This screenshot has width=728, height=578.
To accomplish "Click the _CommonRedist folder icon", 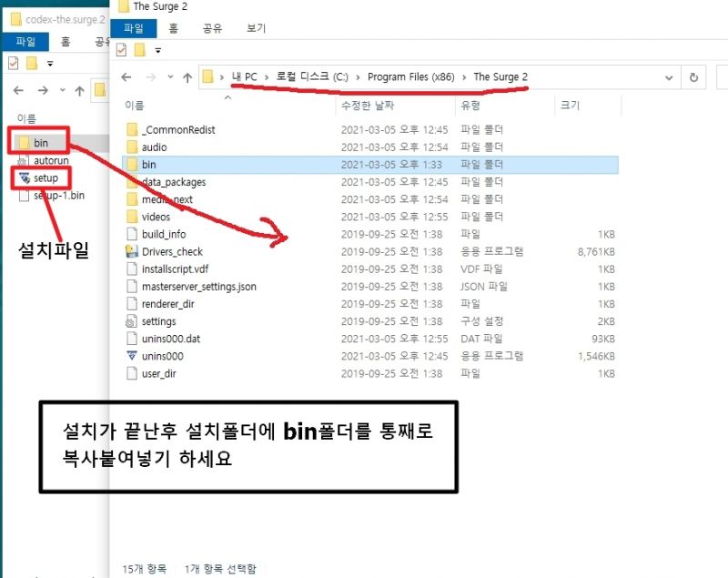I will pyautogui.click(x=132, y=129).
